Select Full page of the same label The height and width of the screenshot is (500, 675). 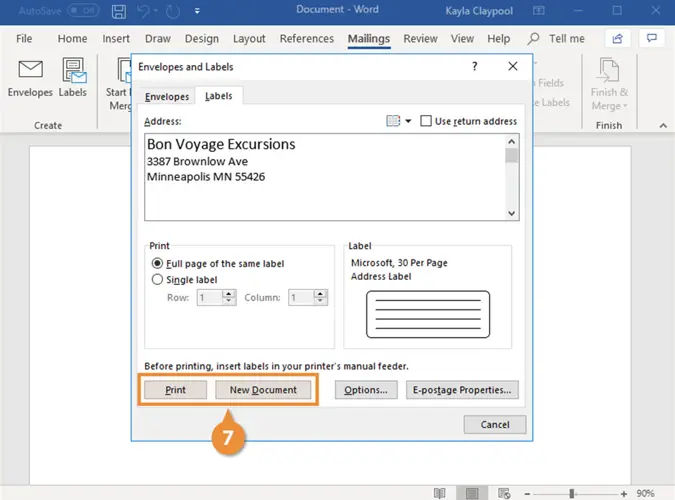pyautogui.click(x=157, y=263)
